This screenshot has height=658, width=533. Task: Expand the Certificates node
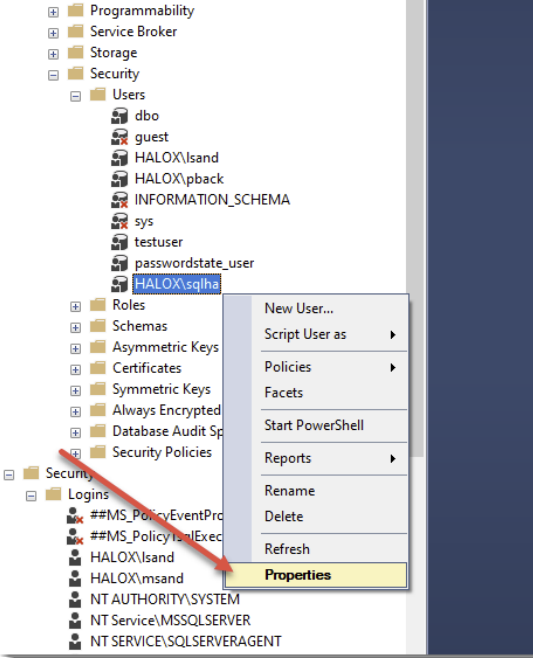tap(76, 370)
